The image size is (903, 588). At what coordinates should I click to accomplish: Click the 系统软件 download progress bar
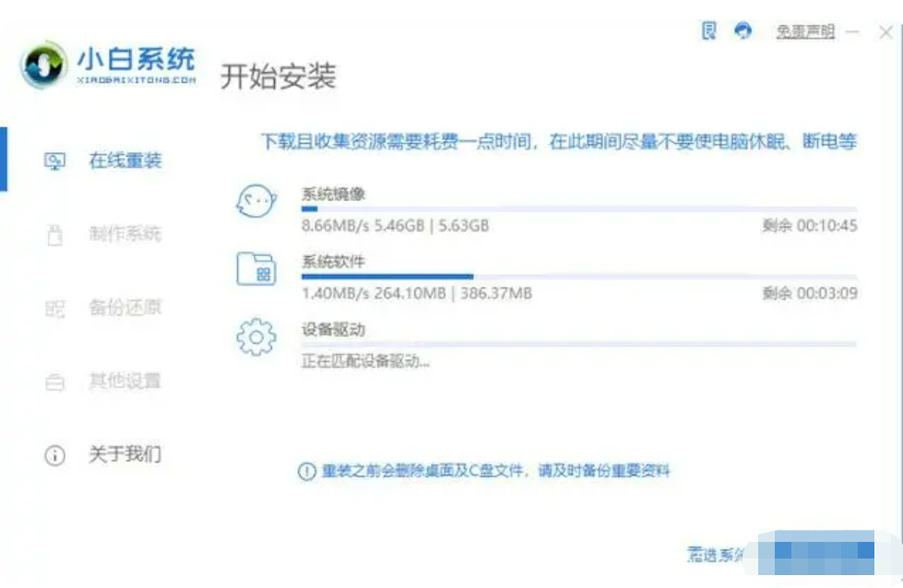(x=578, y=276)
